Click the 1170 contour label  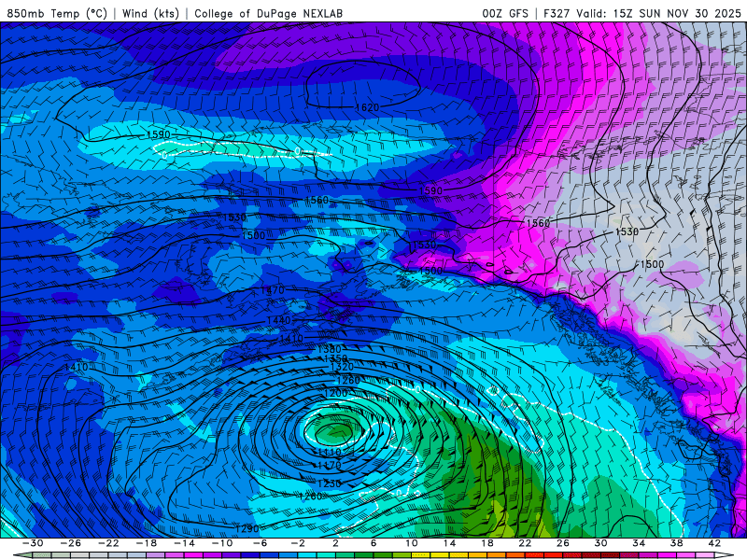pyautogui.click(x=330, y=465)
